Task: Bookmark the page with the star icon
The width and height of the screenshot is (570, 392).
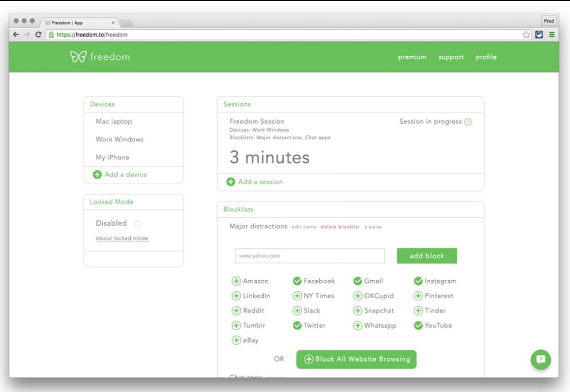Action: (526, 34)
